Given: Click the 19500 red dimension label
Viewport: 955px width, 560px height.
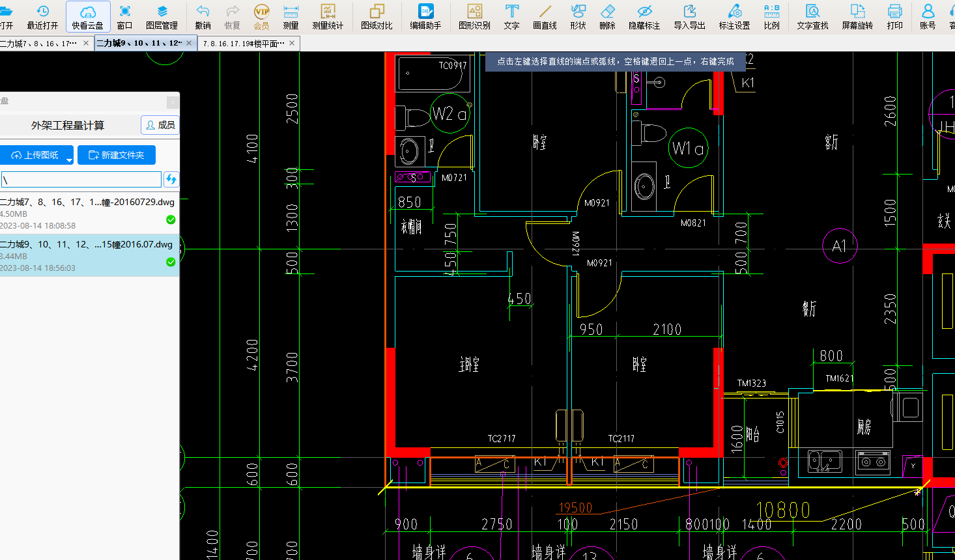Looking at the screenshot, I should click(x=575, y=508).
